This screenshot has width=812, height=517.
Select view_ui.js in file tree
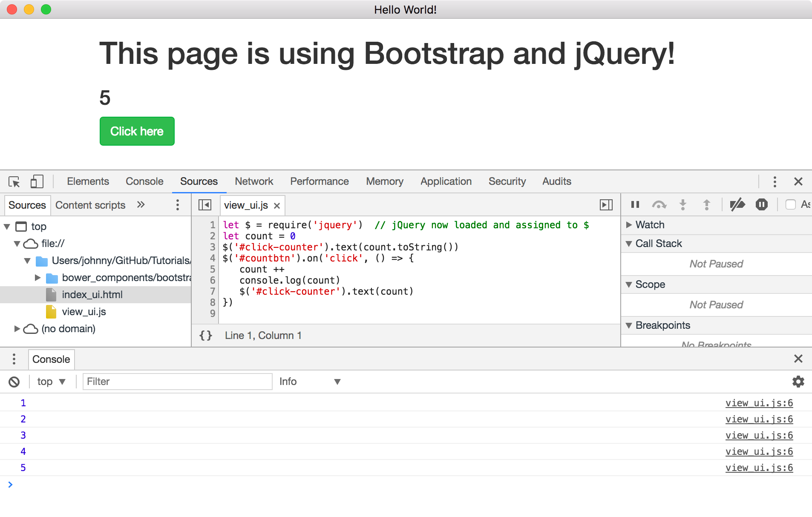tap(84, 312)
